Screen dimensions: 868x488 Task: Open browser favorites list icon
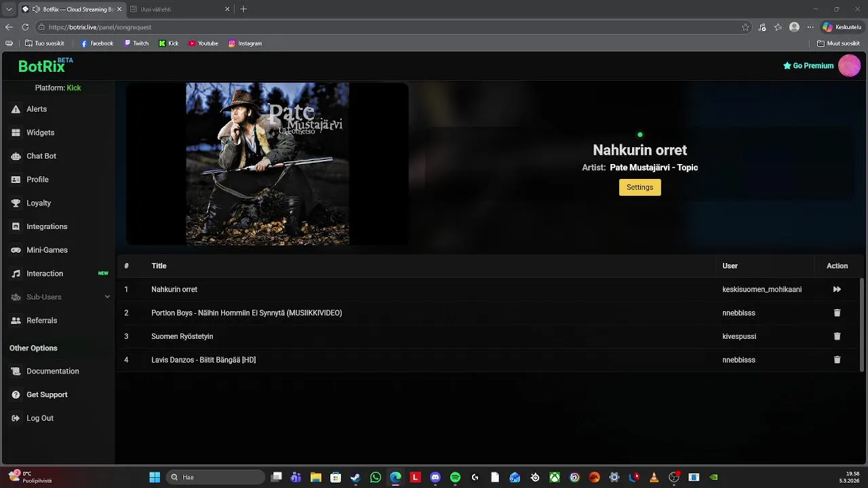[778, 27]
